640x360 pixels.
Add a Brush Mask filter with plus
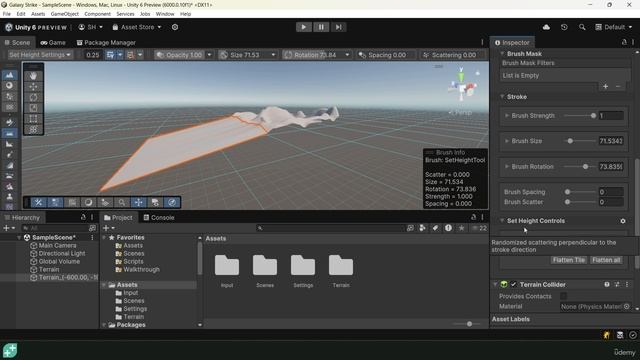(x=606, y=87)
